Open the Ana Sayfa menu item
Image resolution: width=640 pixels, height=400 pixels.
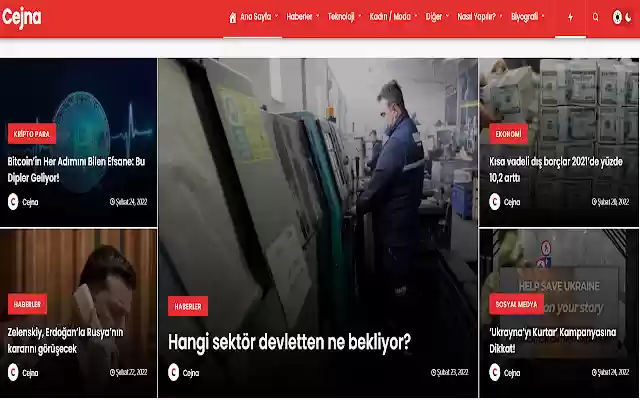tap(256, 17)
